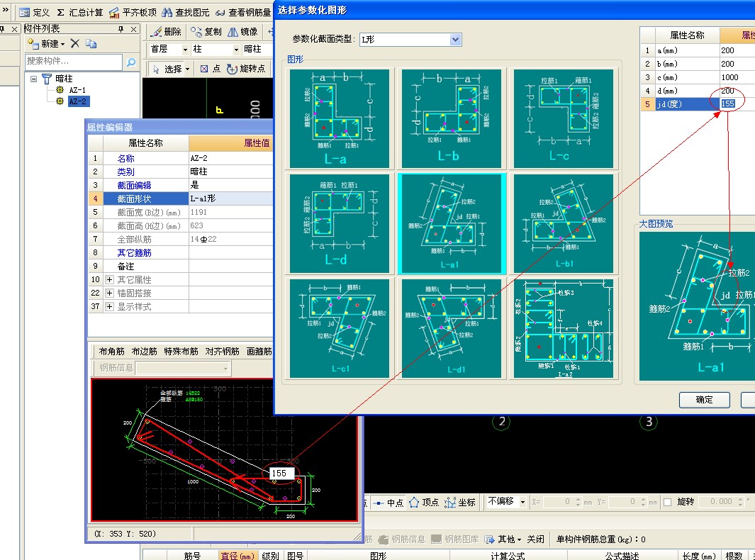Choose the L-d1 section shape thumbnail
The image size is (755, 560).
(451, 328)
